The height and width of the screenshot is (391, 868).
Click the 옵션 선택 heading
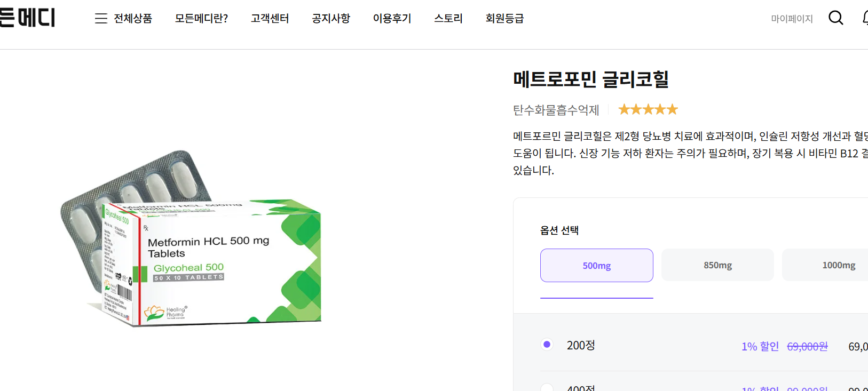pos(559,230)
